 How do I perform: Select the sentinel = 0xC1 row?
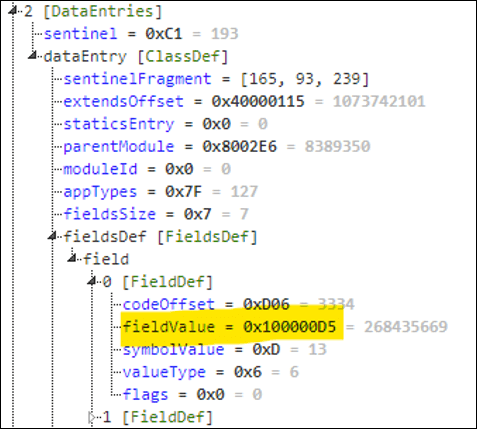coord(141,34)
